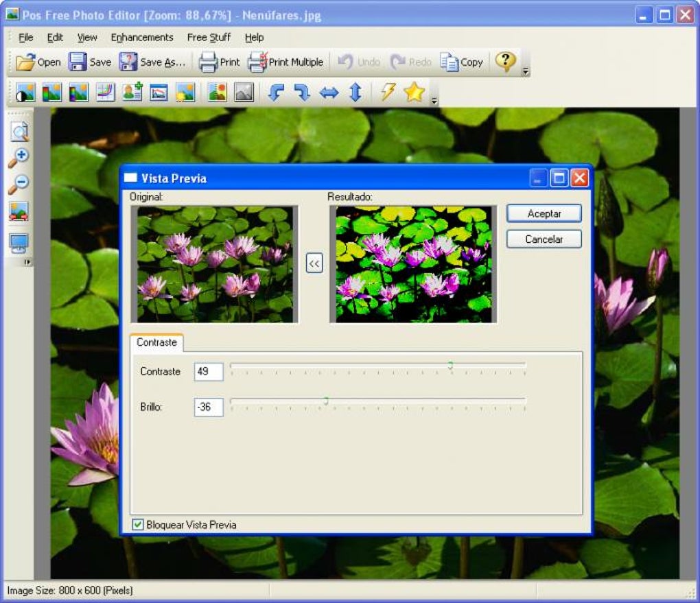Open the File menu
The height and width of the screenshot is (603, 700).
pyautogui.click(x=25, y=38)
